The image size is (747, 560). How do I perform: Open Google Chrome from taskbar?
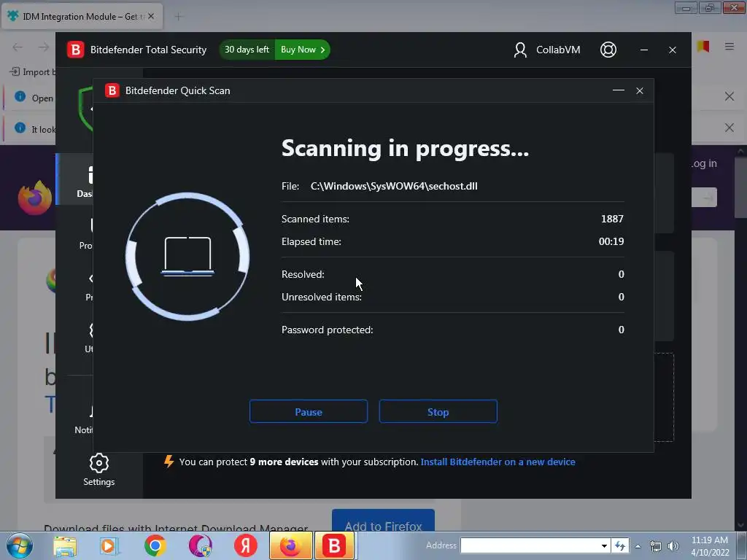click(x=155, y=545)
